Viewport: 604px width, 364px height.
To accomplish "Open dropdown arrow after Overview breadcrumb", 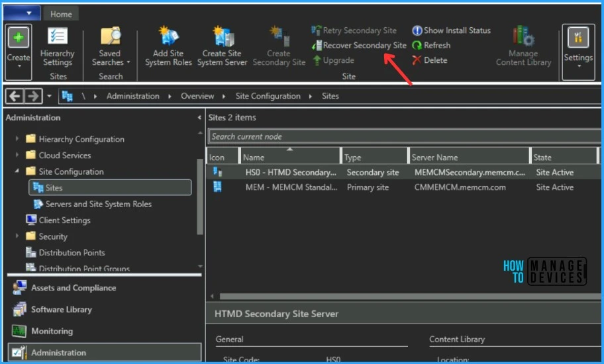I will [223, 96].
